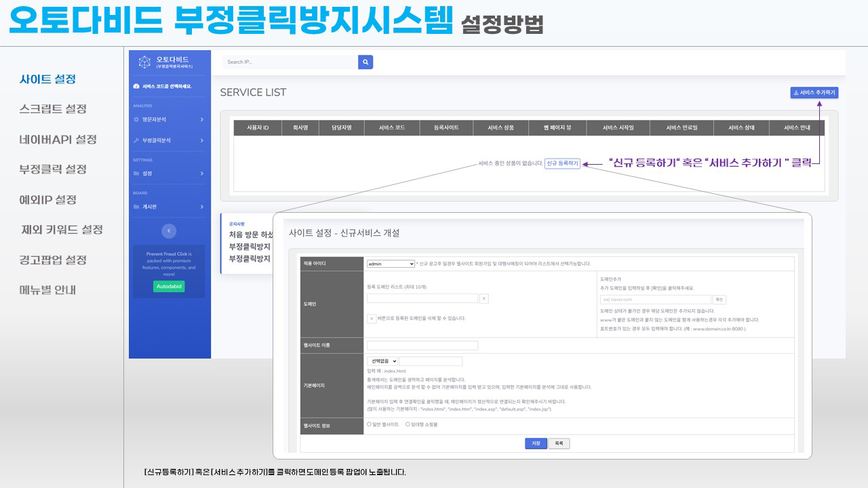This screenshot has width=868, height=488.
Task: Open the 선택없음 default page dropdown
Action: point(382,361)
